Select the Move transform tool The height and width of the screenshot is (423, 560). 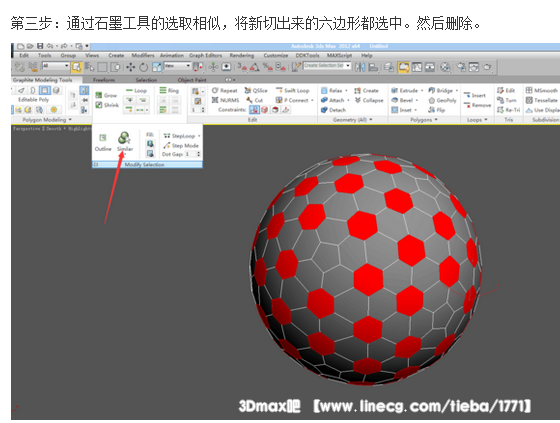point(130,67)
